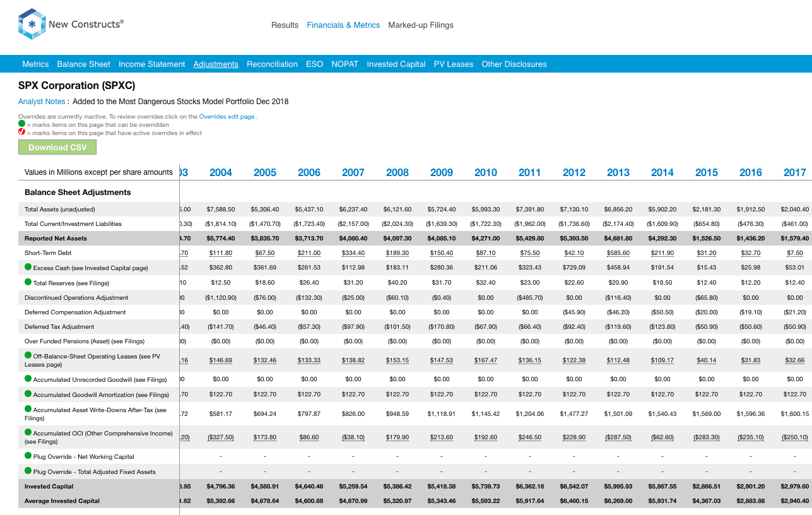Click the SPX Corporation (SPXC) heading
This screenshot has width=812, height=515.
coord(77,85)
